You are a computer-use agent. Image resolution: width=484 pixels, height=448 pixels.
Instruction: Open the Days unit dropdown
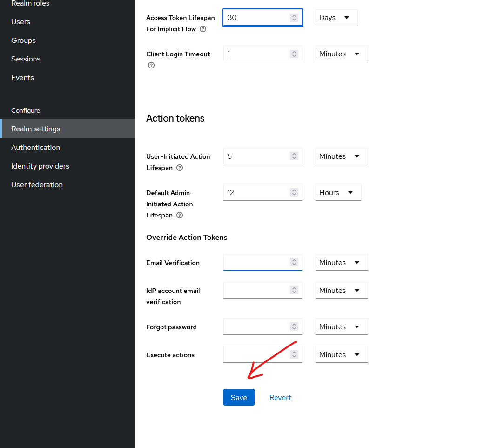(336, 18)
